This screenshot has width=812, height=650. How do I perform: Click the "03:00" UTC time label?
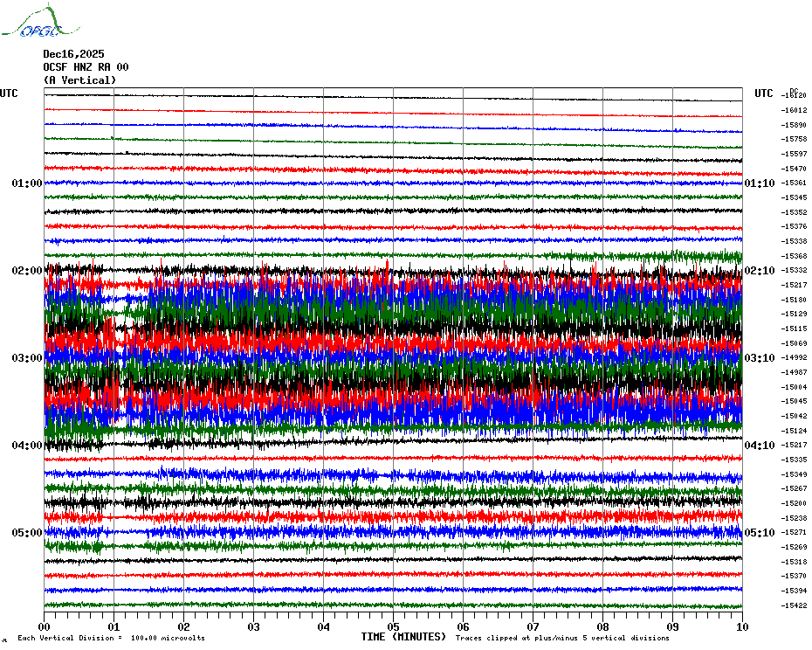coord(27,358)
